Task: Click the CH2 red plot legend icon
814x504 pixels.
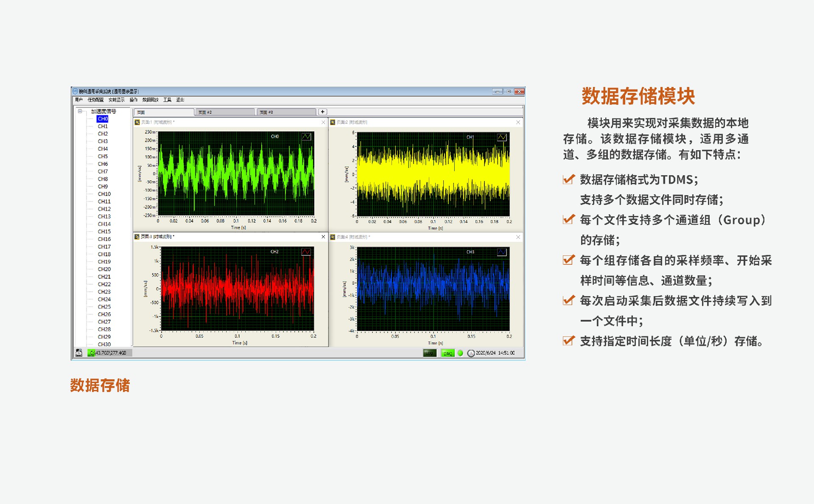Action: point(306,252)
